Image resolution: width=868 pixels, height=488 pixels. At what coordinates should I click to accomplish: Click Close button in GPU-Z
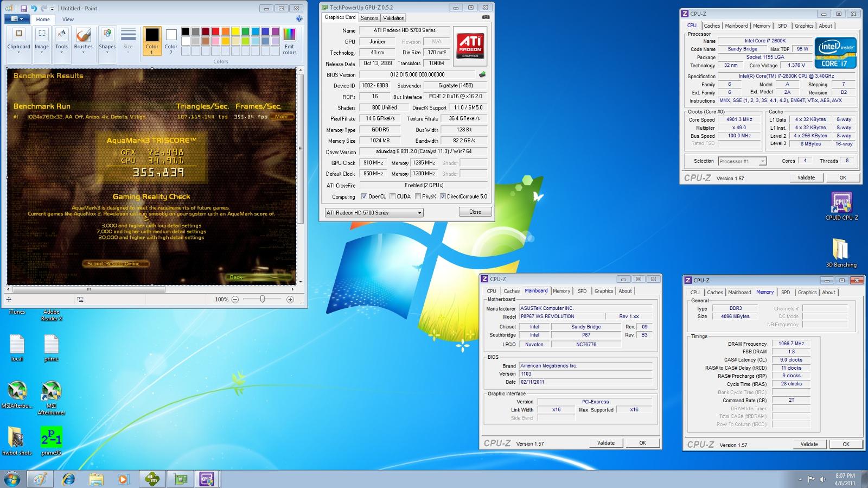tap(475, 212)
